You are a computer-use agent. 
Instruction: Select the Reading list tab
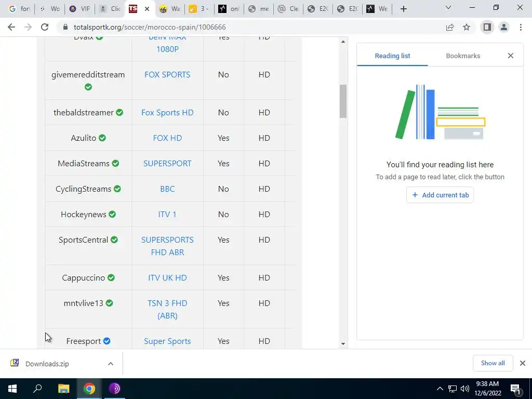pos(392,56)
